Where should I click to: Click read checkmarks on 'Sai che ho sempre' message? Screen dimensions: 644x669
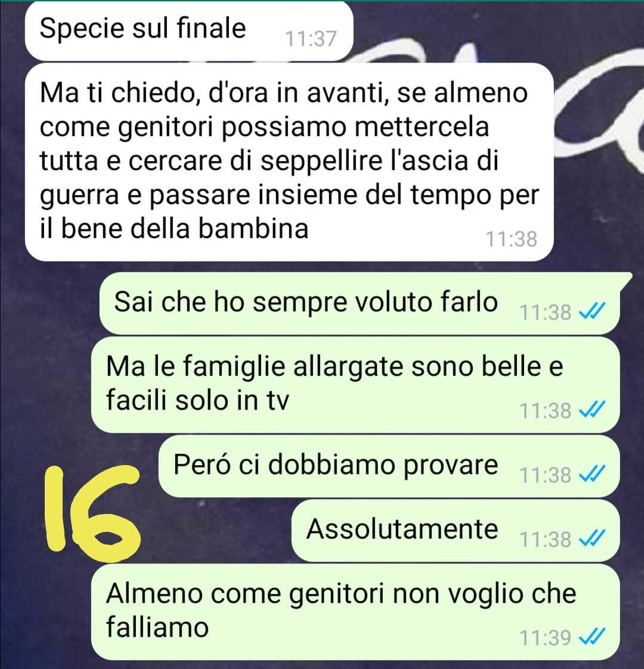[592, 311]
